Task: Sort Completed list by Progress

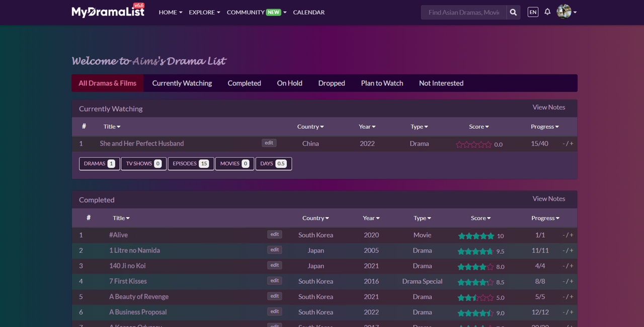Action: 545,218
